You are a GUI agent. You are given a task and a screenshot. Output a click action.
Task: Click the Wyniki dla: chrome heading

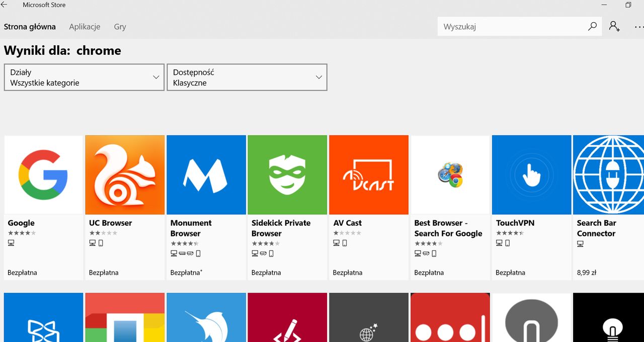coord(62,50)
